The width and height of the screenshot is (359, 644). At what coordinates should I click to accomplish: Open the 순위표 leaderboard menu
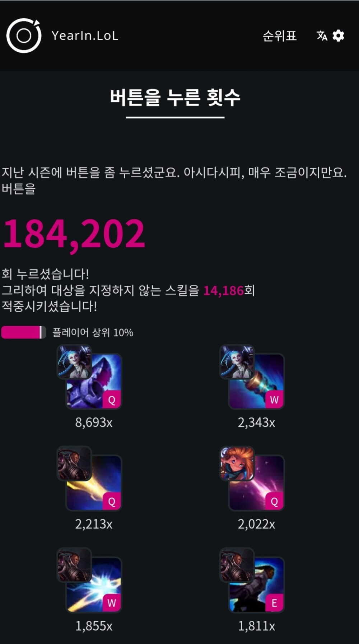coord(279,35)
